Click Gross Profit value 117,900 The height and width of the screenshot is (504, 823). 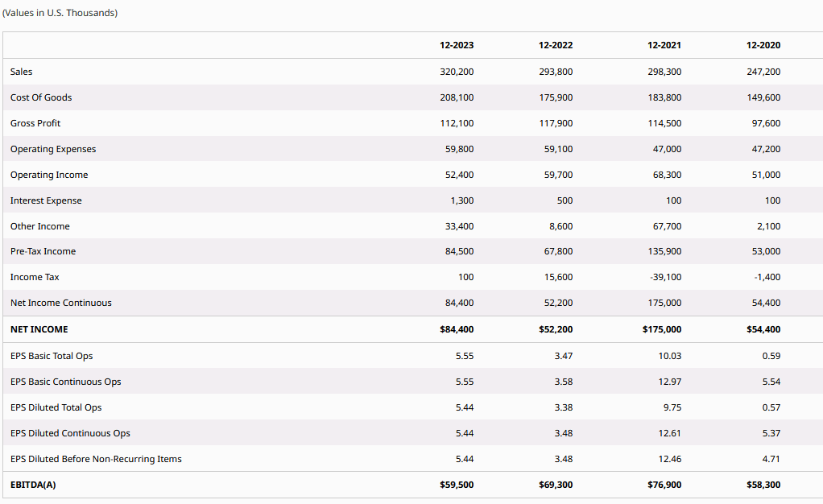point(556,123)
